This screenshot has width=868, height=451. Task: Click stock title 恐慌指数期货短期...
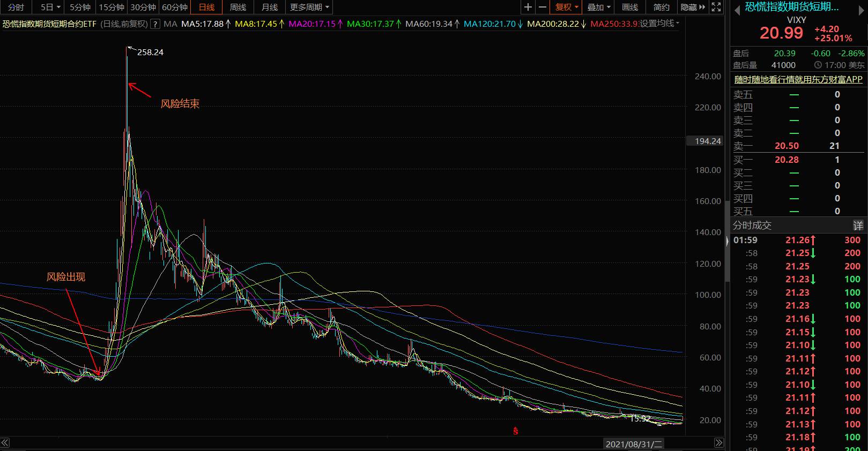[792, 7]
